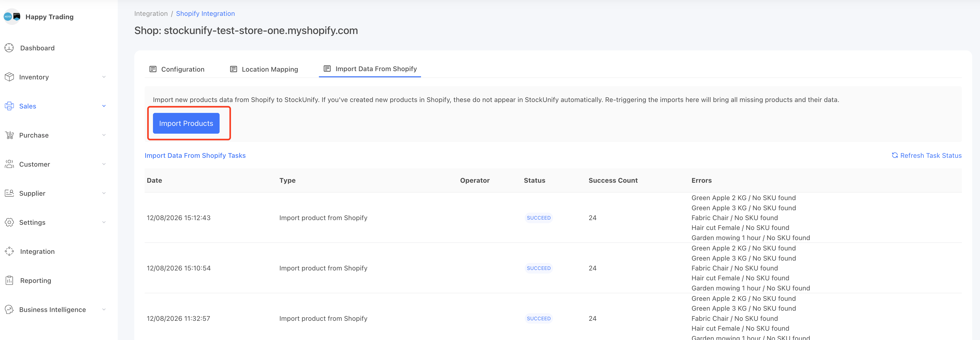The height and width of the screenshot is (340, 980).
Task: Click the Inventory box icon
Action: [9, 77]
